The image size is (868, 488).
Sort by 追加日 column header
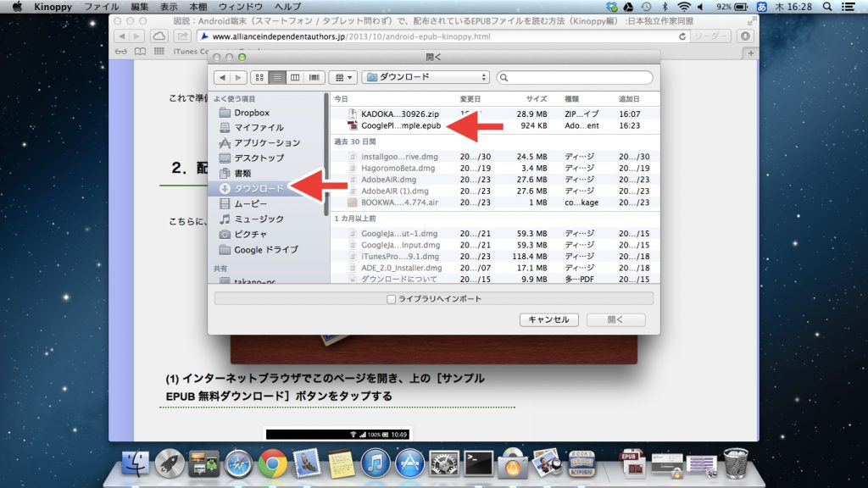pos(629,99)
